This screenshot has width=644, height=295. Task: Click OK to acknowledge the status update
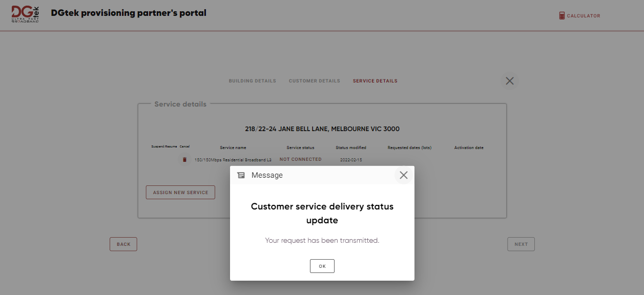[322, 266]
